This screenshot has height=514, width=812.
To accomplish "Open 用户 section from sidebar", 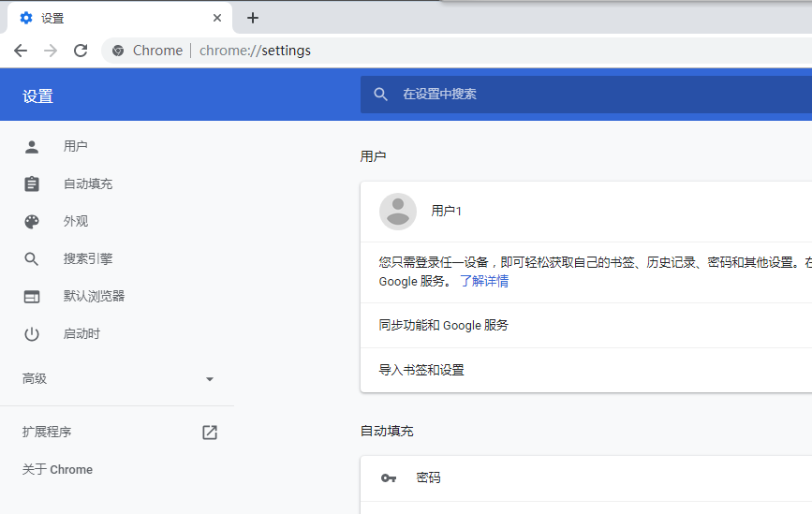I will (x=75, y=146).
